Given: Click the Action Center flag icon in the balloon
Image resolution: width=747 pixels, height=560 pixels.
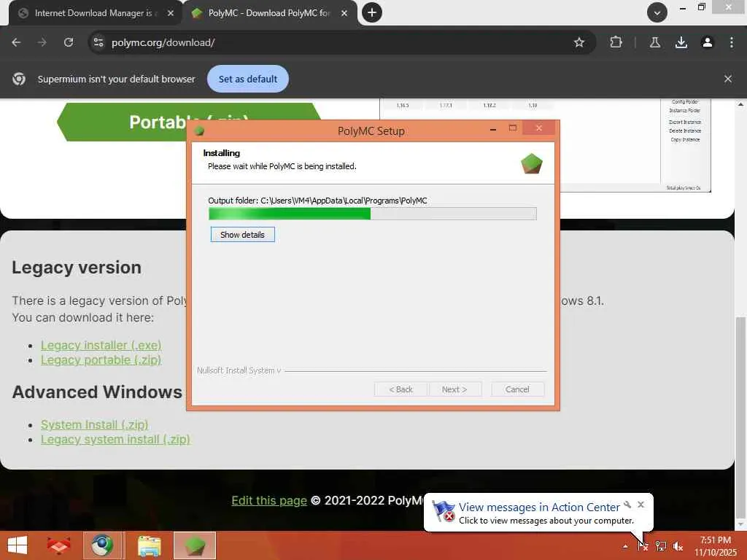Looking at the screenshot, I should click(x=443, y=511).
